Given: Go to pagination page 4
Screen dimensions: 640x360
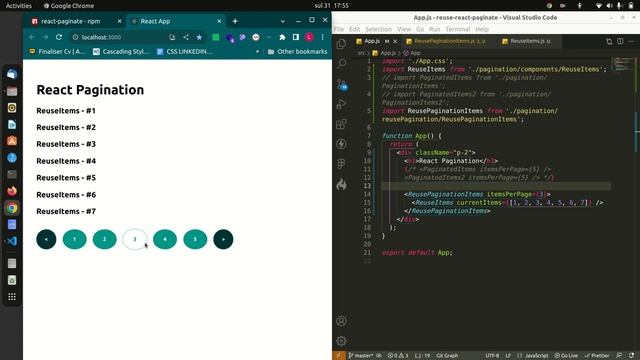Looking at the screenshot, I should (x=165, y=239).
